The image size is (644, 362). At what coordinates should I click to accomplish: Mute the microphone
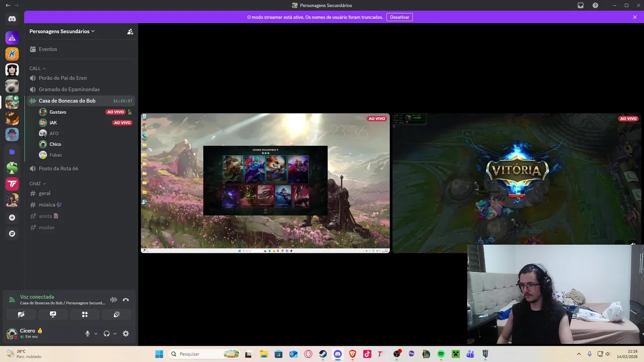pyautogui.click(x=87, y=333)
